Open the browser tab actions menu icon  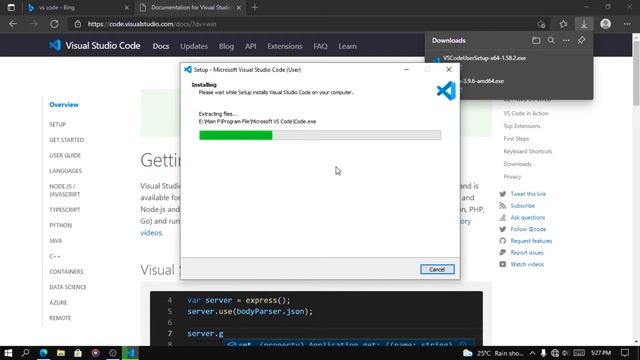11,7
